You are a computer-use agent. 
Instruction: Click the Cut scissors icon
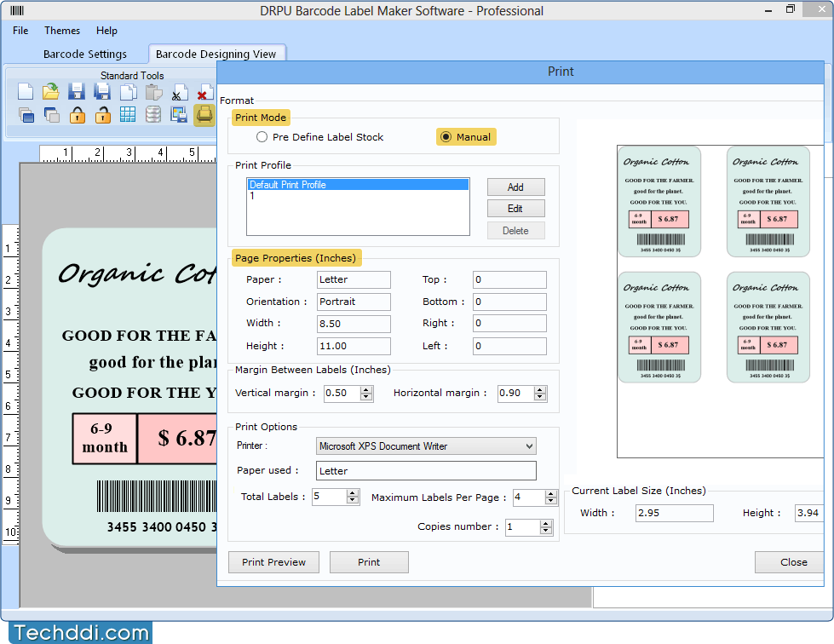point(179,93)
